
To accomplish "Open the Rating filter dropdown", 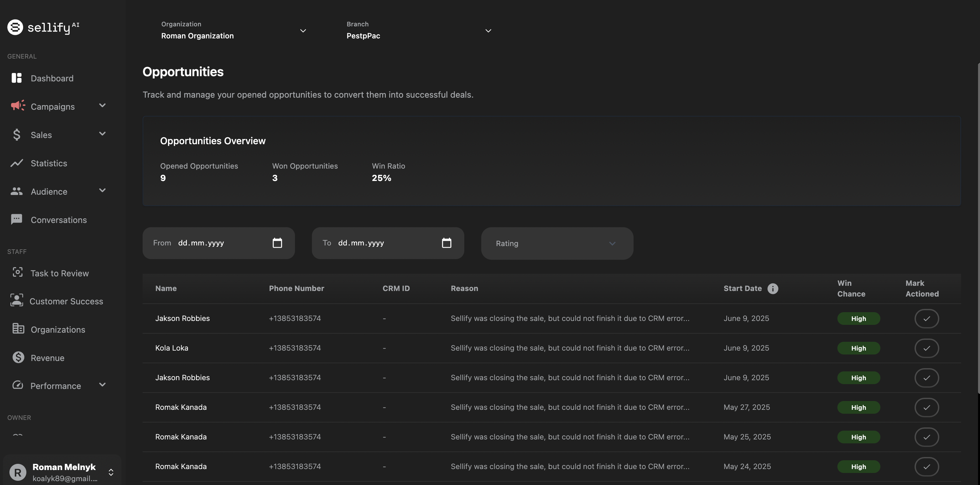I will coord(556,243).
